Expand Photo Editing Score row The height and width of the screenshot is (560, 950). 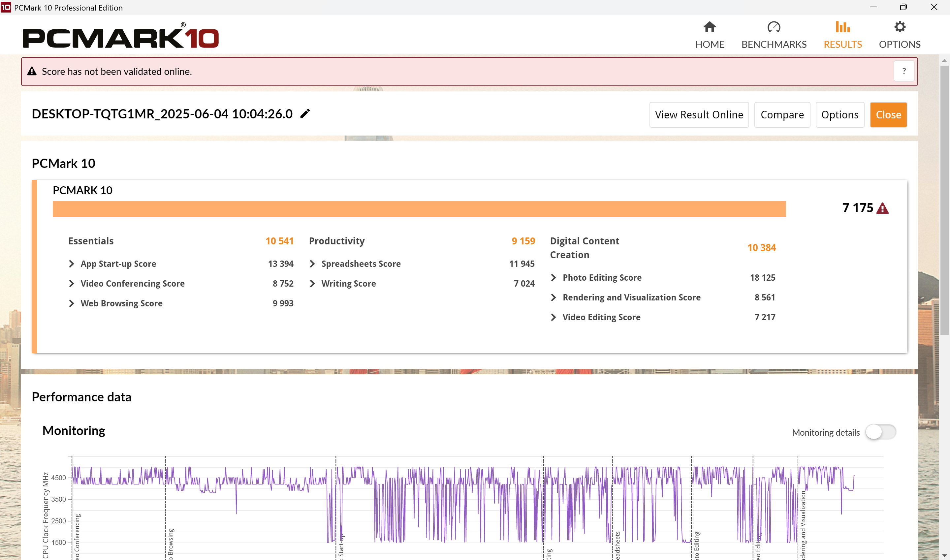[x=553, y=278]
